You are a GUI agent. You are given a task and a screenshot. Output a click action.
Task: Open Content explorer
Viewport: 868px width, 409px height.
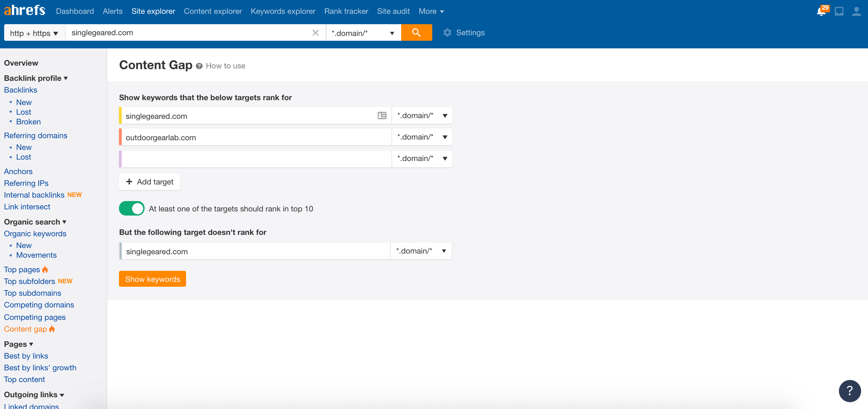[x=213, y=11]
